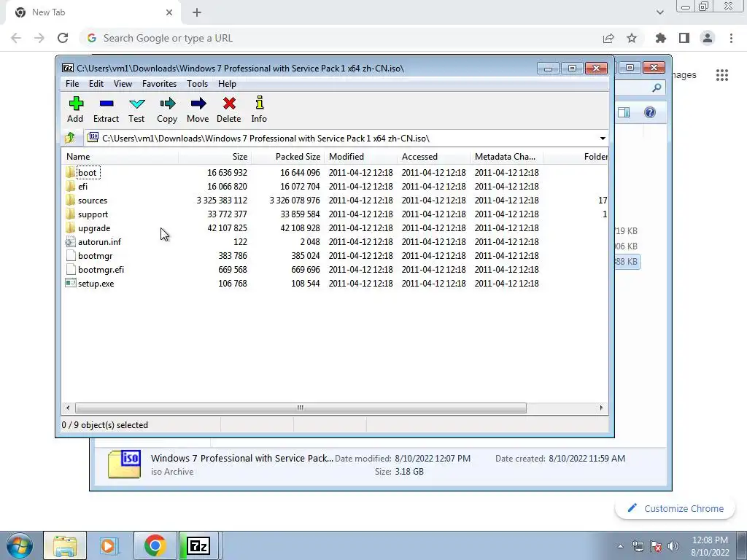
Task: Click Explorer window help icon
Action: (x=650, y=112)
